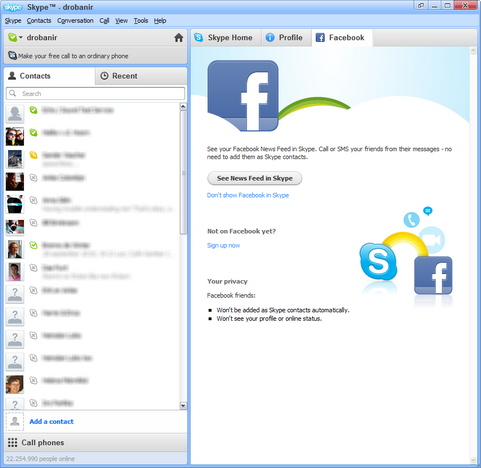Screen dimensions: 481x468
Task: Focus the contacts Search field
Action: tap(95, 94)
